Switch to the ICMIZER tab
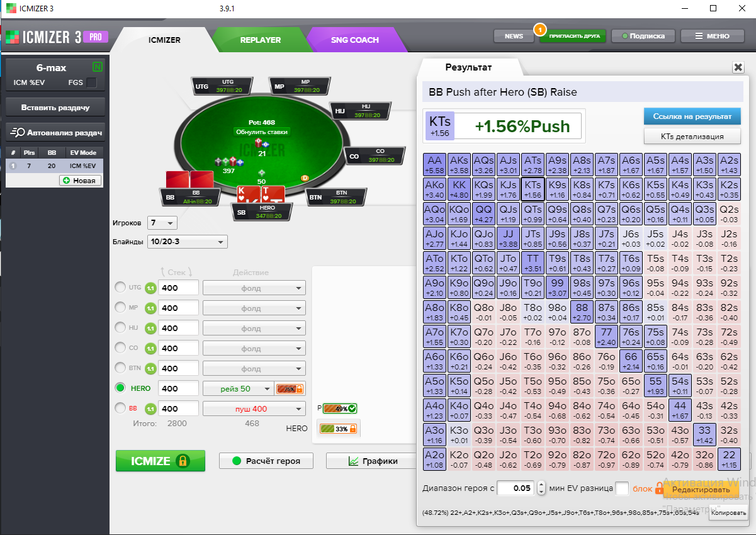 click(164, 40)
